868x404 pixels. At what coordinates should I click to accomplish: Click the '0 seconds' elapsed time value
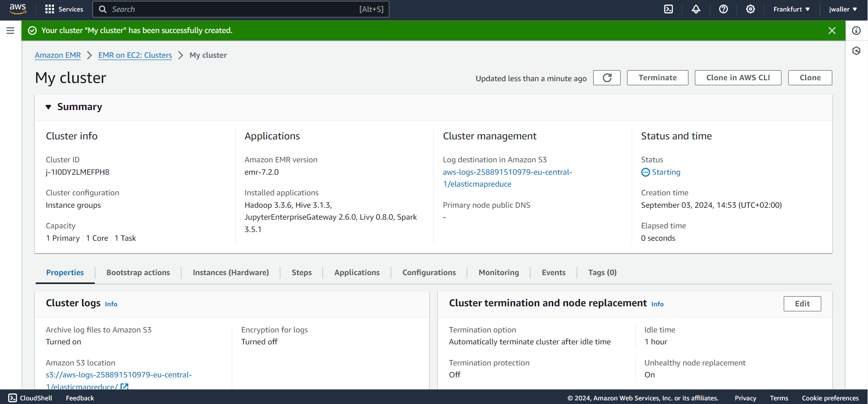[x=658, y=238]
